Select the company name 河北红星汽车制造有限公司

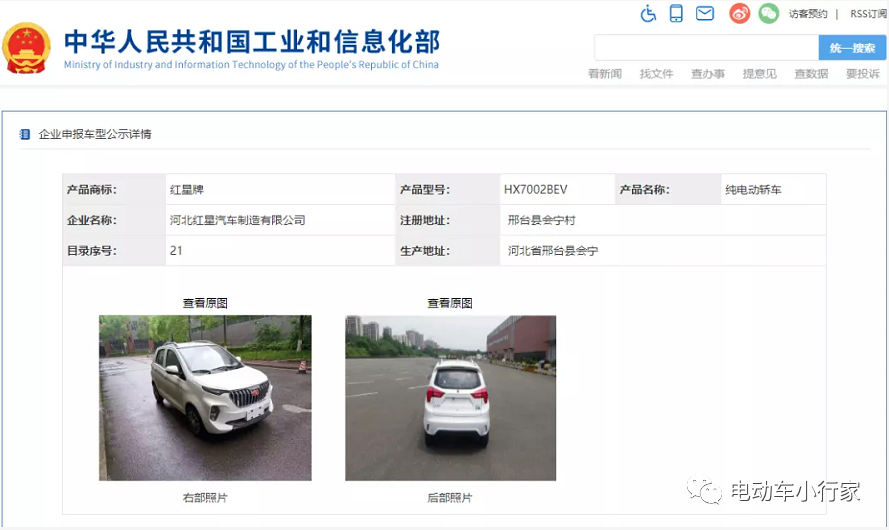(238, 221)
